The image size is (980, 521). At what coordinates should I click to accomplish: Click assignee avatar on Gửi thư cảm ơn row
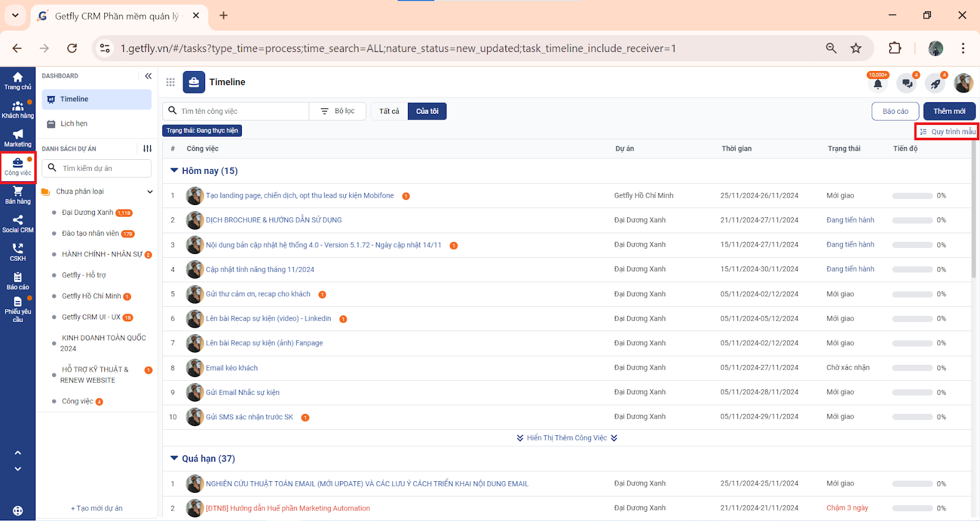tap(195, 294)
